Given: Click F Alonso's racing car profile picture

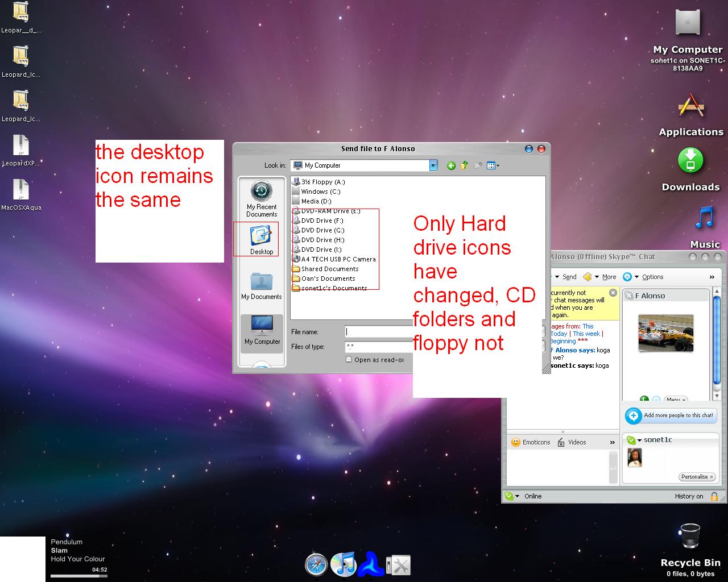Looking at the screenshot, I should click(666, 332).
